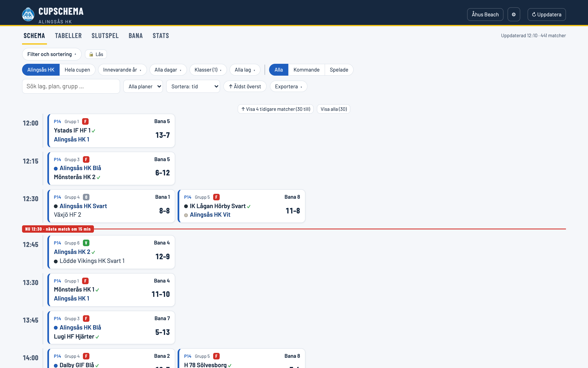Switch to the Schema tab
588x368 pixels.
(34, 36)
